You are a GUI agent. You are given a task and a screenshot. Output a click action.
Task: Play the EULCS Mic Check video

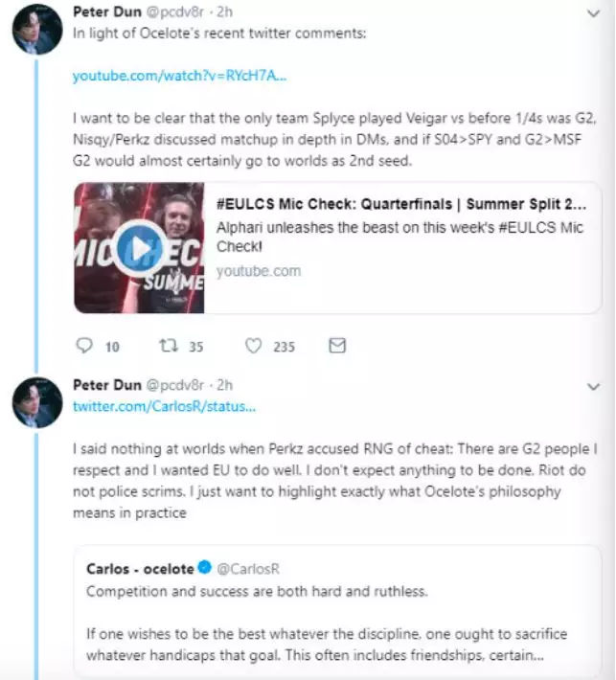141,249
